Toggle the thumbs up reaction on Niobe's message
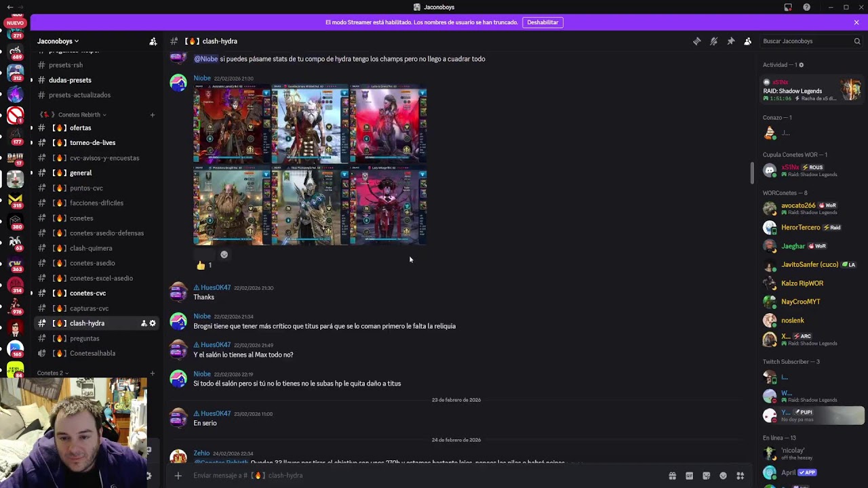This screenshot has height=488, width=868. [204, 266]
